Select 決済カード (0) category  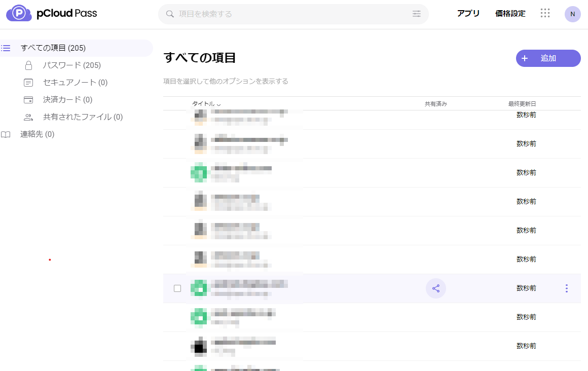(67, 100)
